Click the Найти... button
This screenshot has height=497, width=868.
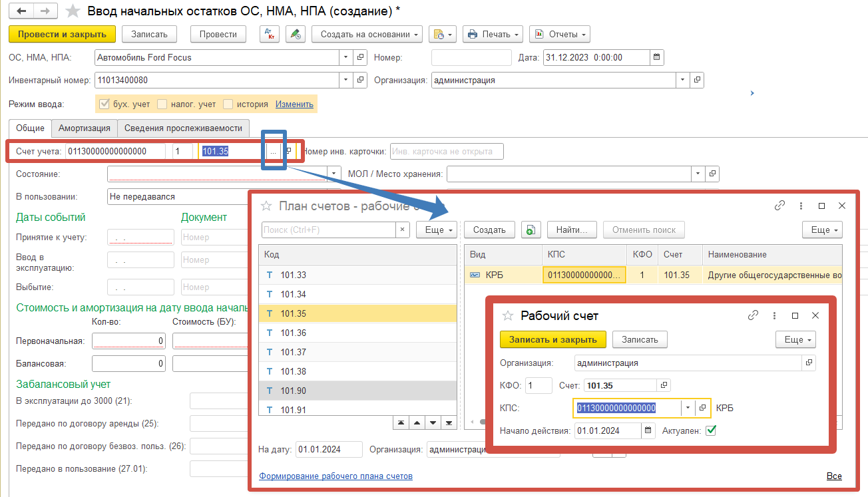pyautogui.click(x=572, y=230)
